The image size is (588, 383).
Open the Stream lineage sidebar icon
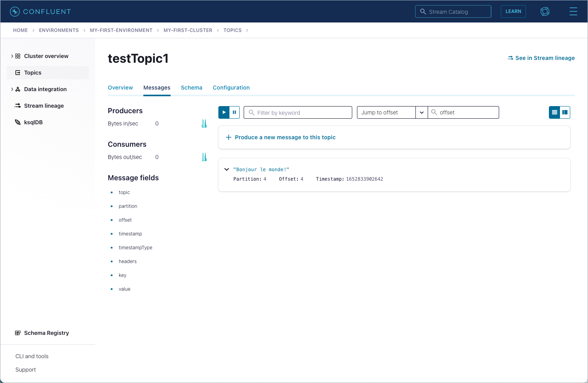(x=17, y=105)
